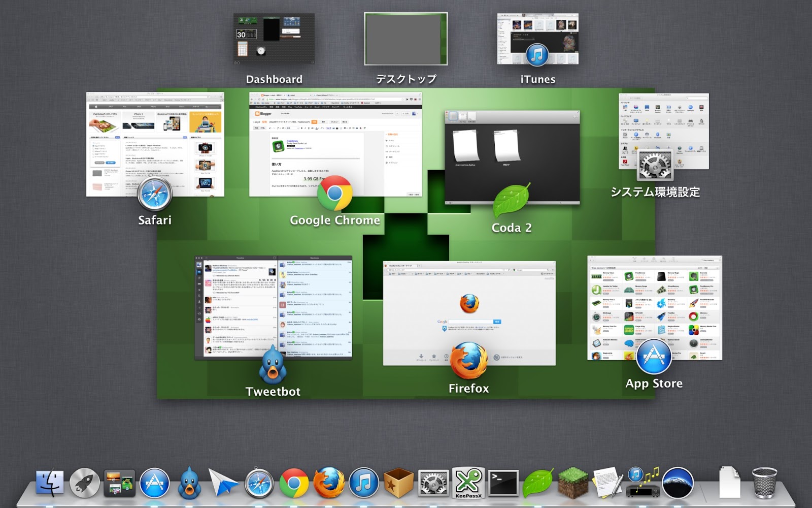Image resolution: width=812 pixels, height=508 pixels.
Task: Click the iTunes badge on the iTunes space
Action: tap(537, 55)
